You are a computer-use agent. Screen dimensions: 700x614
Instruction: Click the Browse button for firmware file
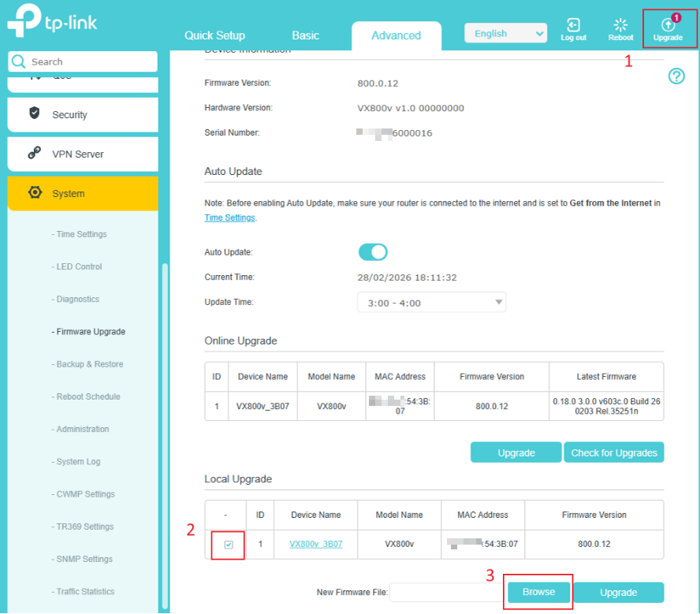click(x=538, y=592)
